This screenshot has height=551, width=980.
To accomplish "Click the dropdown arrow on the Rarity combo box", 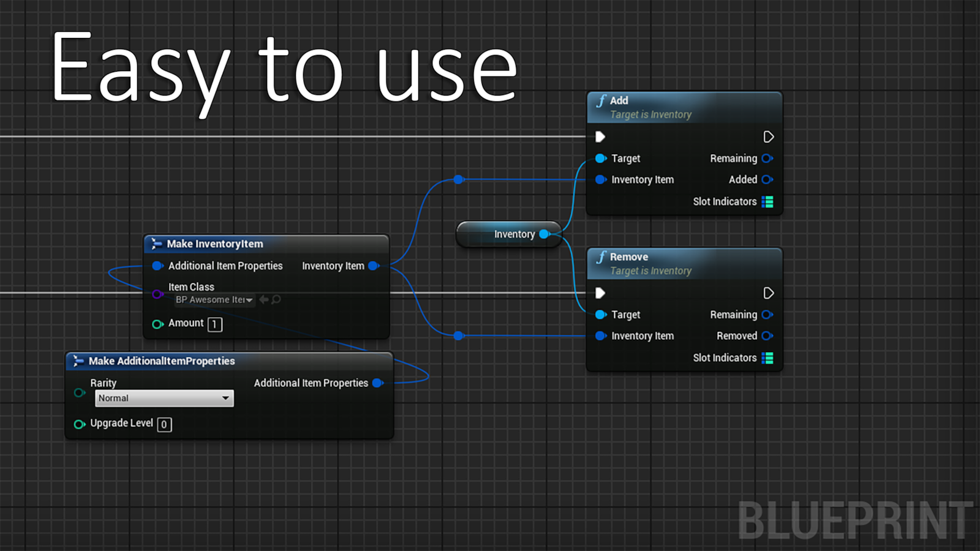I will point(227,398).
